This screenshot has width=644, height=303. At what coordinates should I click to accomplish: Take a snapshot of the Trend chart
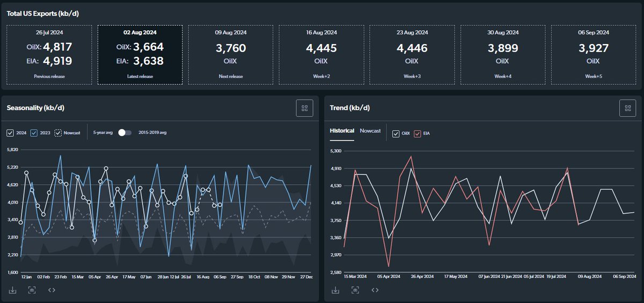(355, 290)
